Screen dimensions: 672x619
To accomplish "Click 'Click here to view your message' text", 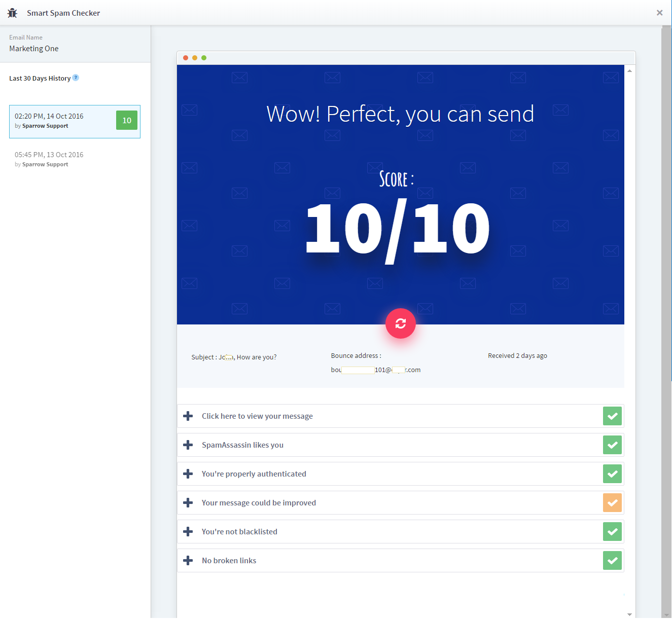I will pyautogui.click(x=257, y=416).
